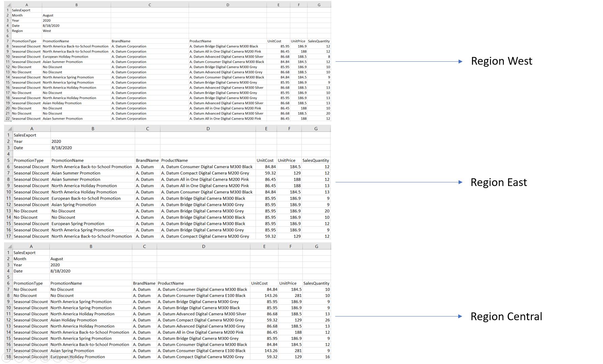Screen dimensions: 603x364
Task: Select column G header in the Central sheet
Action: [317, 246]
